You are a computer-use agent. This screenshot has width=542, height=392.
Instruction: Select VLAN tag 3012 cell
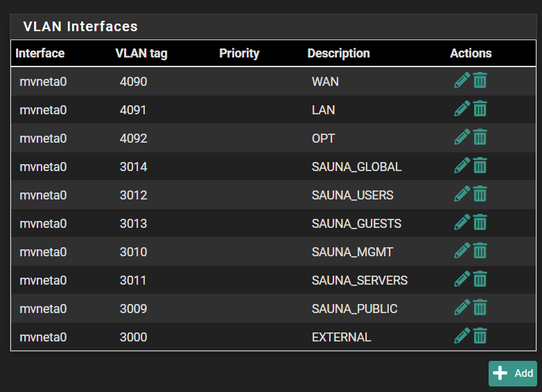coord(134,195)
